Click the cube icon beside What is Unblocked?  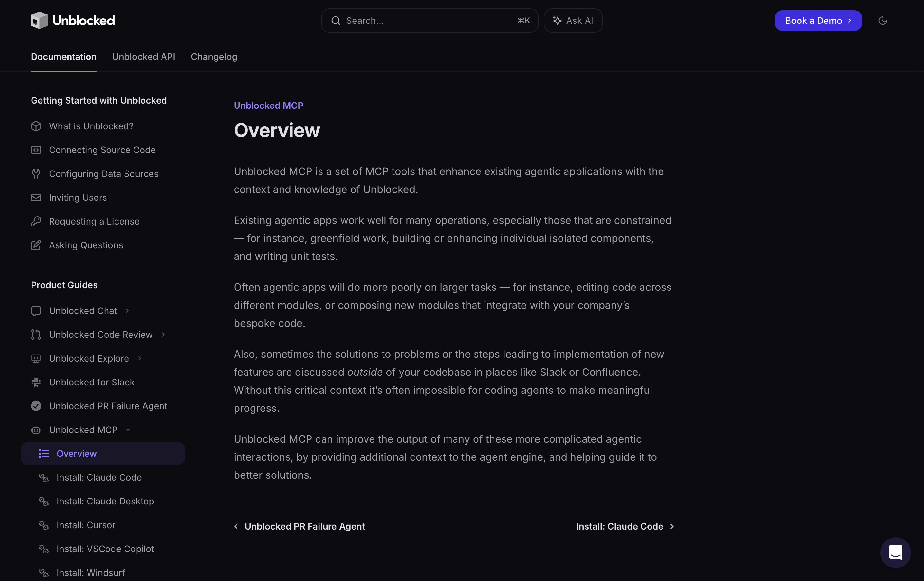tap(36, 126)
